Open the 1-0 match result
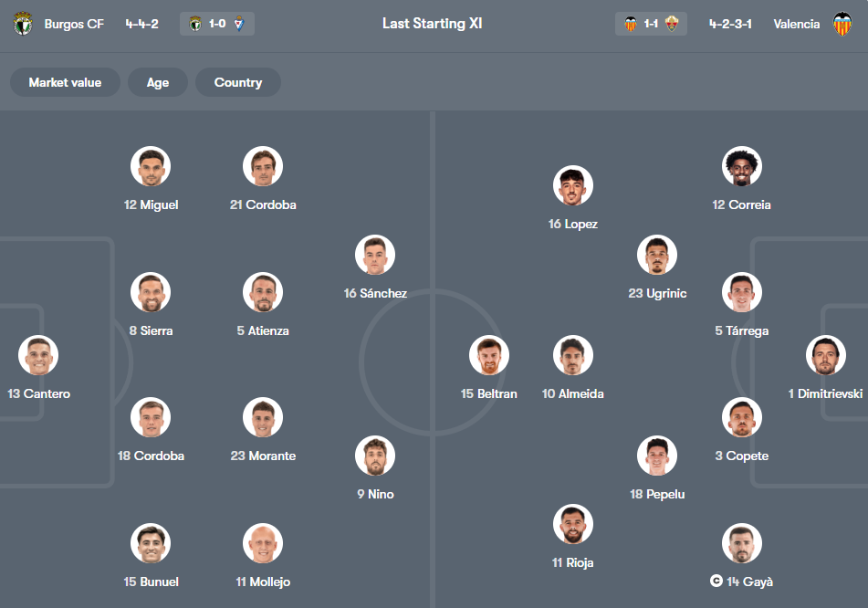Viewport: 868px width, 608px height. pos(217,24)
